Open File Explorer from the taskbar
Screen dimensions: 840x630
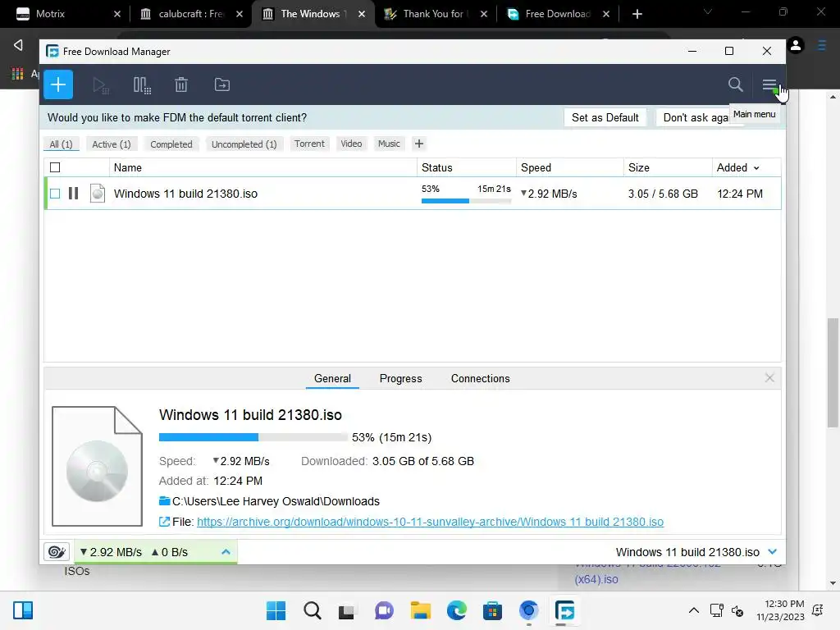(421, 610)
